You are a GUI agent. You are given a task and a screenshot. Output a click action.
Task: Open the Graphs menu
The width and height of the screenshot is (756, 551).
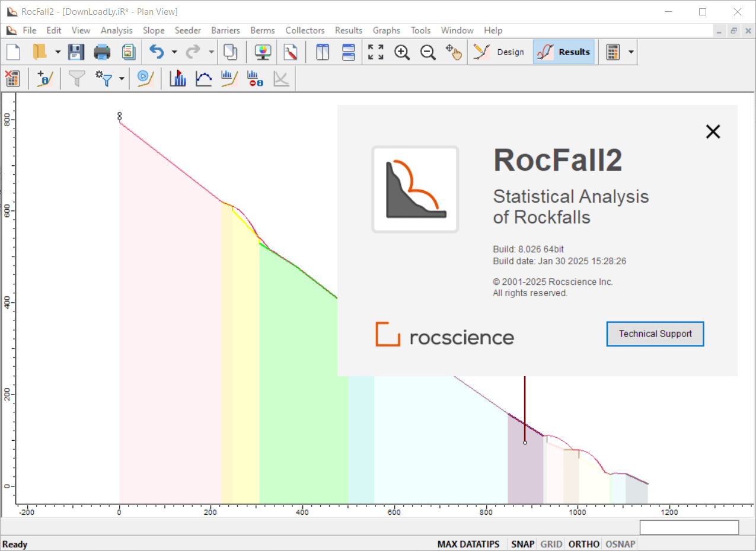coord(386,30)
